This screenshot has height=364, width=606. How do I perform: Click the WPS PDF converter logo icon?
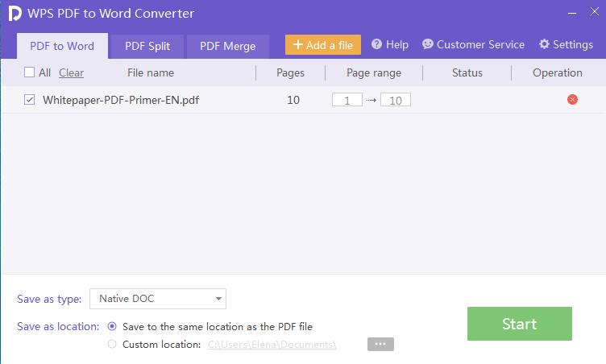pos(15,13)
